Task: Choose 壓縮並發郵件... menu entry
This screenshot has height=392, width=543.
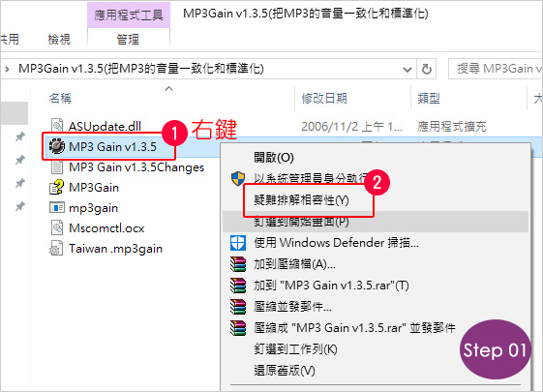Action: point(375,307)
